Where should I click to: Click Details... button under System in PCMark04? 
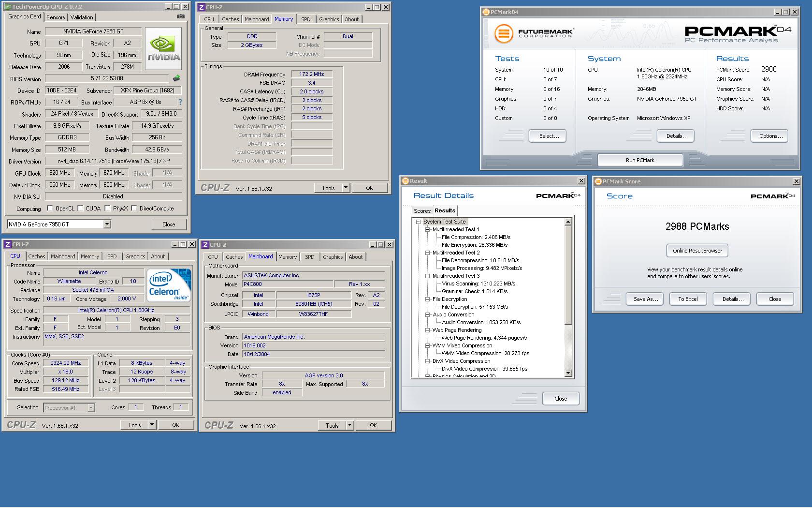pyautogui.click(x=677, y=136)
